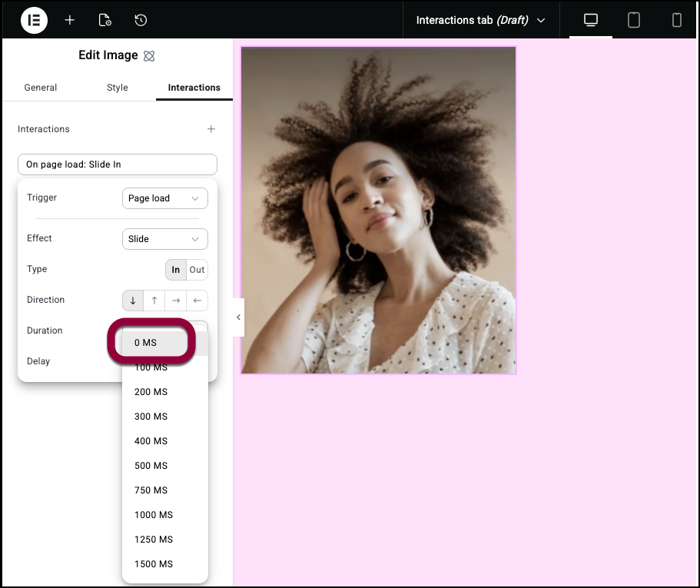The height and width of the screenshot is (588, 700).
Task: Set animation type to Out
Action: point(197,270)
